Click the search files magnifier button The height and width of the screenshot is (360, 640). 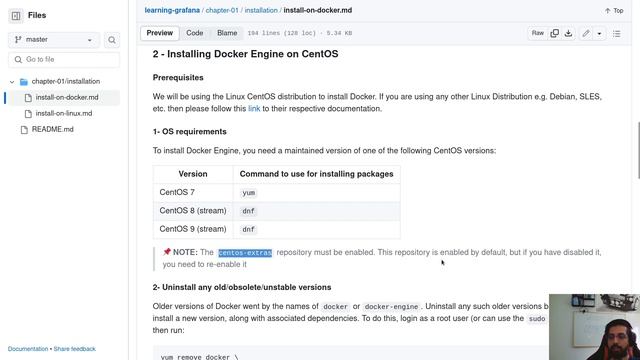(x=111, y=40)
